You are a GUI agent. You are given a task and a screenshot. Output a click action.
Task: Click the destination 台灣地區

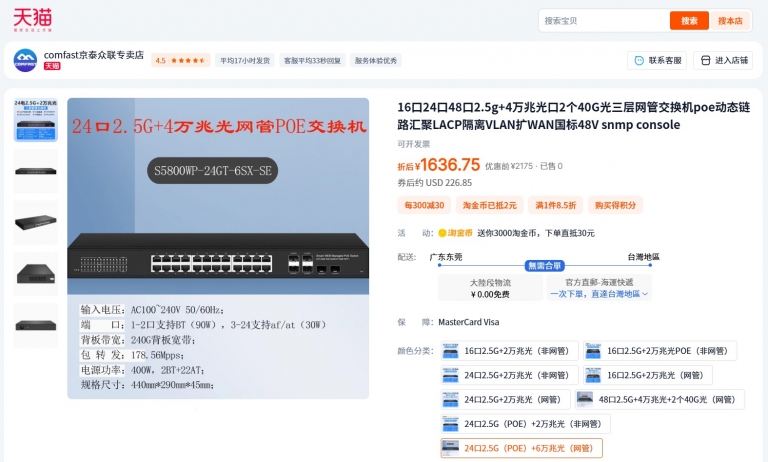644,257
